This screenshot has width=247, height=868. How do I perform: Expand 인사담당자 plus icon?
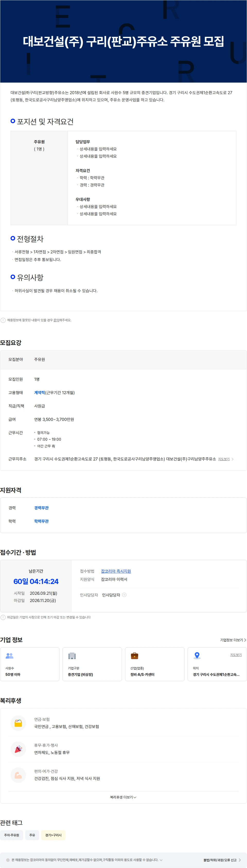[x=124, y=595]
